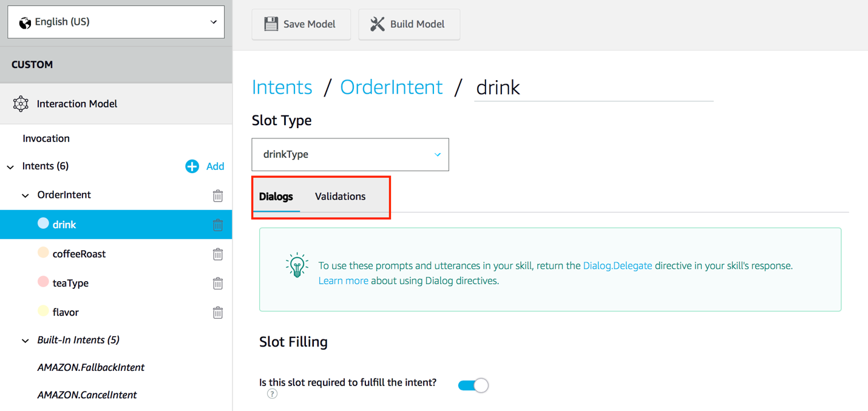Image resolution: width=868 pixels, height=411 pixels.
Task: Click the teaType pink color dot
Action: [43, 282]
